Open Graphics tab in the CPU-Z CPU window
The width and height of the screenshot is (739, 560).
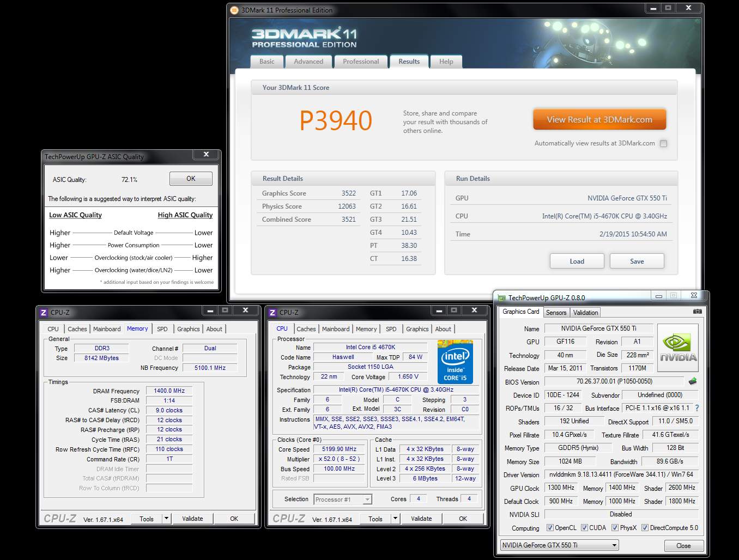[417, 329]
